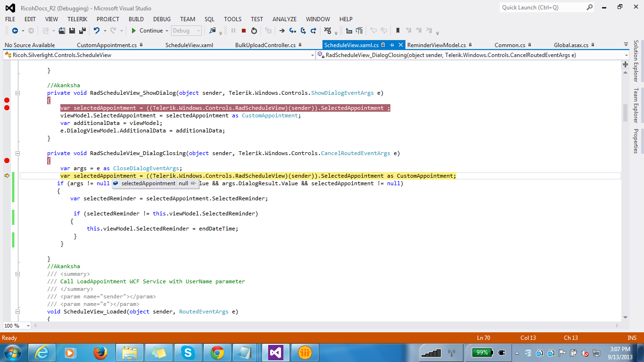Remove the breakpoint on the DialogClosing opening brace

tap(7, 161)
